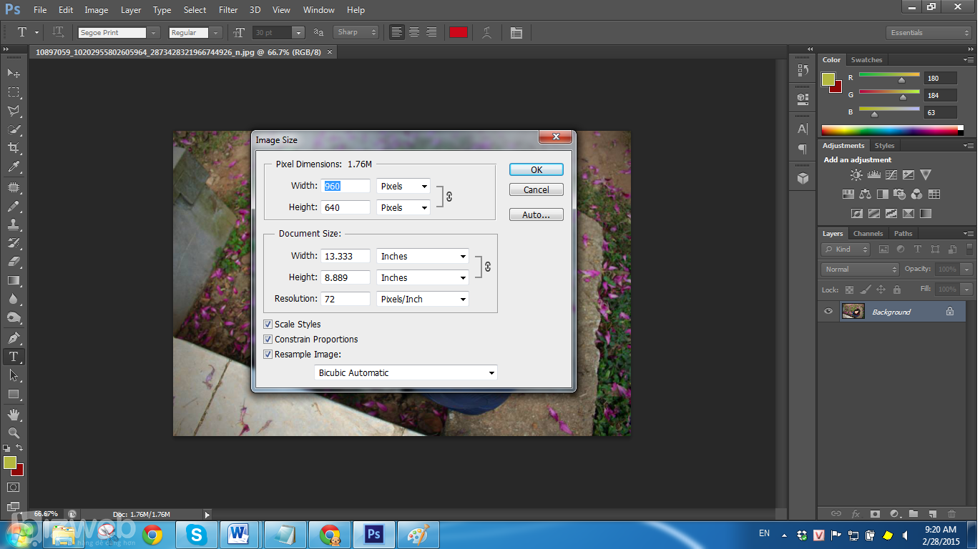
Task: Select the Eyedropper tool
Action: (13, 167)
